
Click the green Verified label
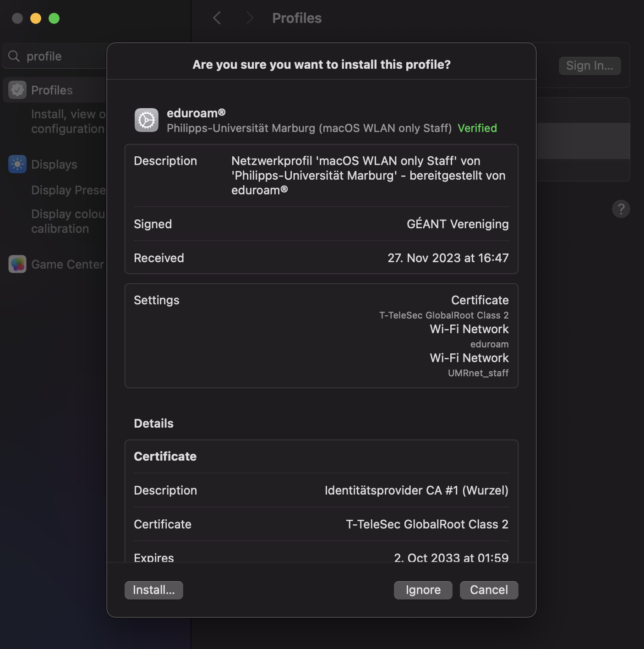point(477,128)
